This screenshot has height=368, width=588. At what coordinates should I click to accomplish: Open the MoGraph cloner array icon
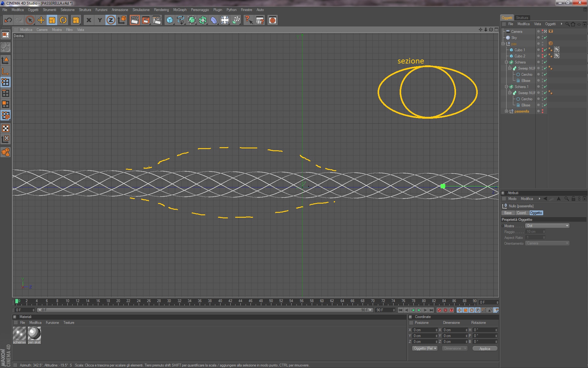(203, 20)
